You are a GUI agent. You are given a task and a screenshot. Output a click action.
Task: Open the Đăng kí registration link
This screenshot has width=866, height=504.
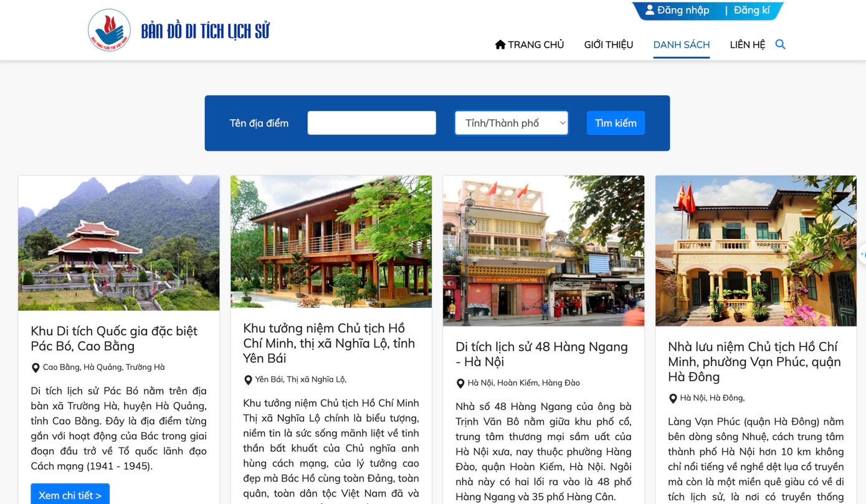751,10
